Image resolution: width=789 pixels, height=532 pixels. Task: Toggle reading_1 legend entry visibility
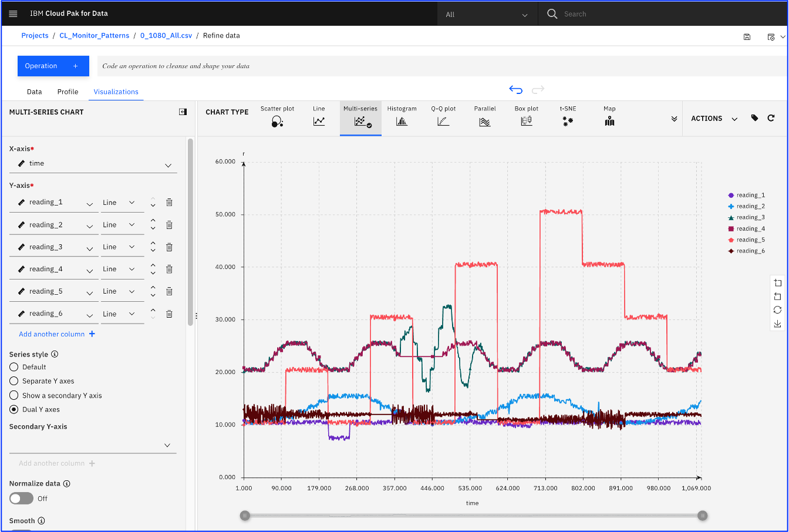coord(746,195)
